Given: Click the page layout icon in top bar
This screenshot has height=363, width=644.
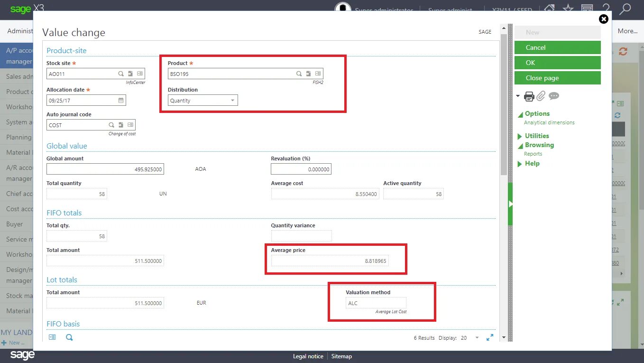Looking at the screenshot, I should (x=587, y=9).
